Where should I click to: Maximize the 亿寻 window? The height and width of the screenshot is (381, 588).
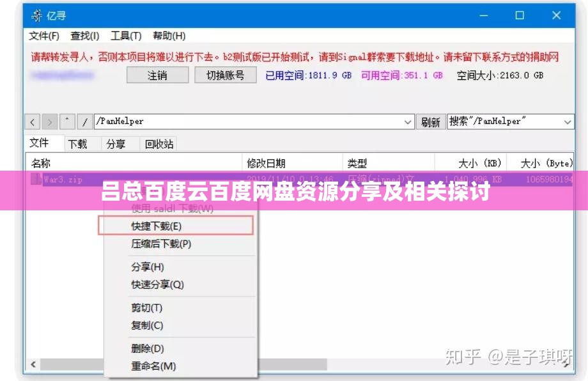click(x=520, y=16)
